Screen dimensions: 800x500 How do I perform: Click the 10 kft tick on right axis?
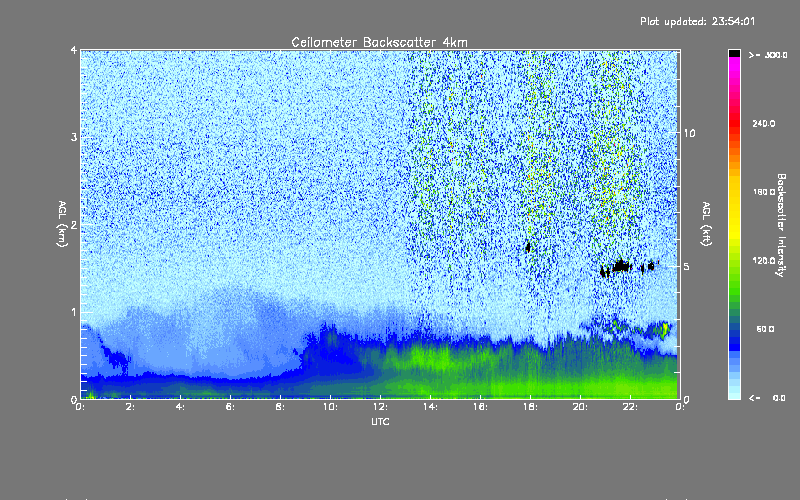[x=689, y=133]
